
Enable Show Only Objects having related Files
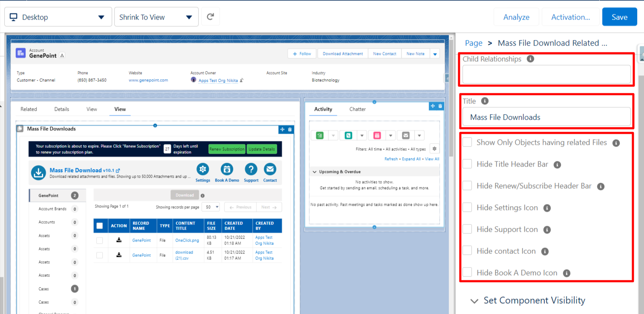(x=468, y=142)
